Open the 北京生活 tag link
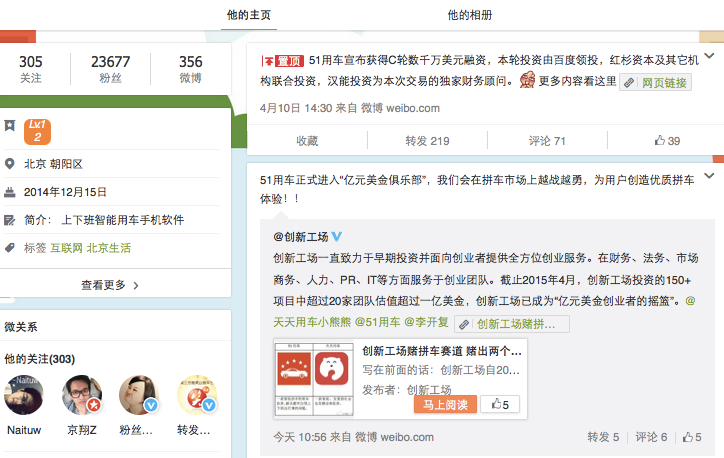The image size is (724, 458). (x=109, y=248)
